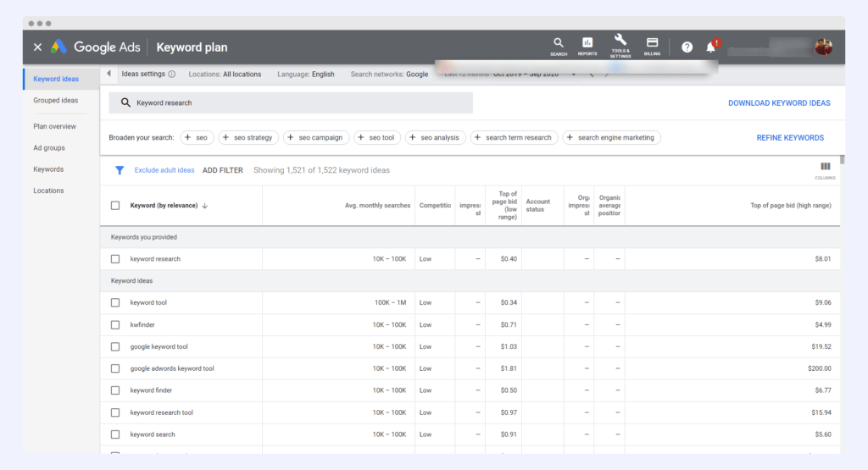The image size is (868, 470).
Task: Add 'search engine marketing' suggestion chip
Action: [x=611, y=138]
